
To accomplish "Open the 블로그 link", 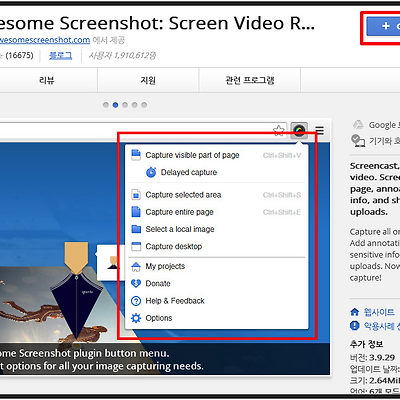I will point(60,55).
